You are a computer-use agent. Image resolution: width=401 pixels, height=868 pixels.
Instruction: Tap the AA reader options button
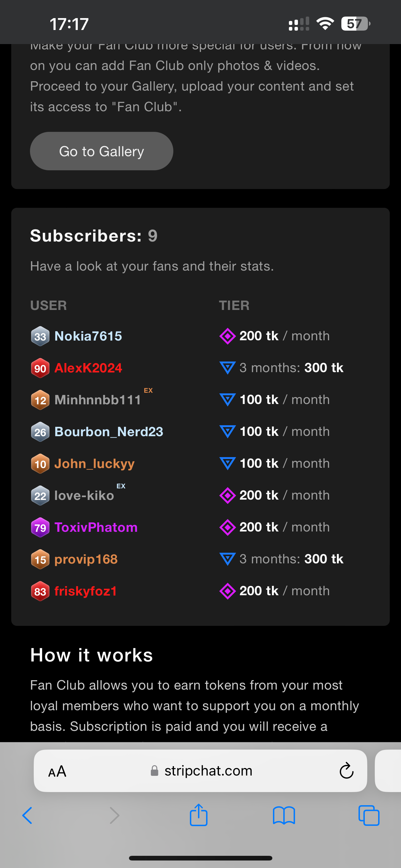(x=57, y=771)
